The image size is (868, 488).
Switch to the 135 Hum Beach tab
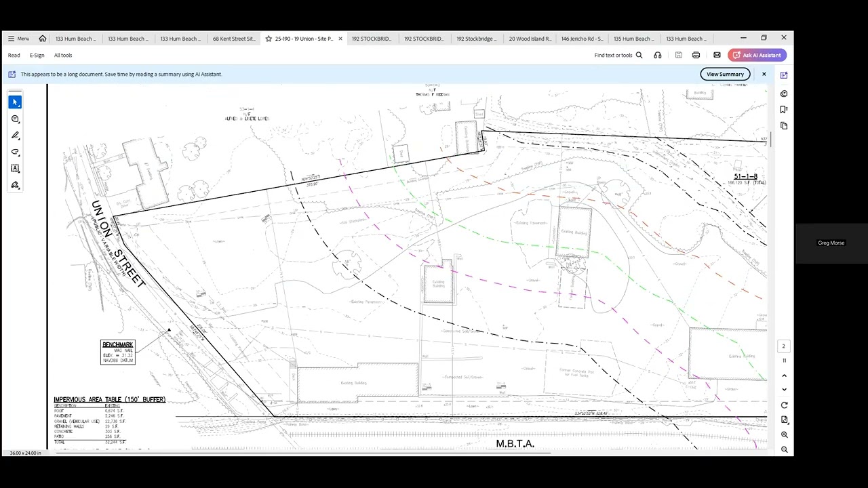coord(634,39)
